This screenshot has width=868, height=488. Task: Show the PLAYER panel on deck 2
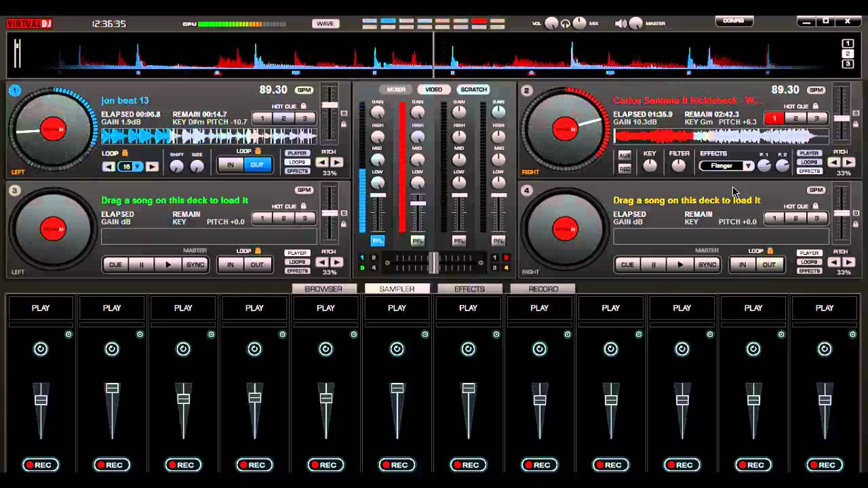pos(809,154)
